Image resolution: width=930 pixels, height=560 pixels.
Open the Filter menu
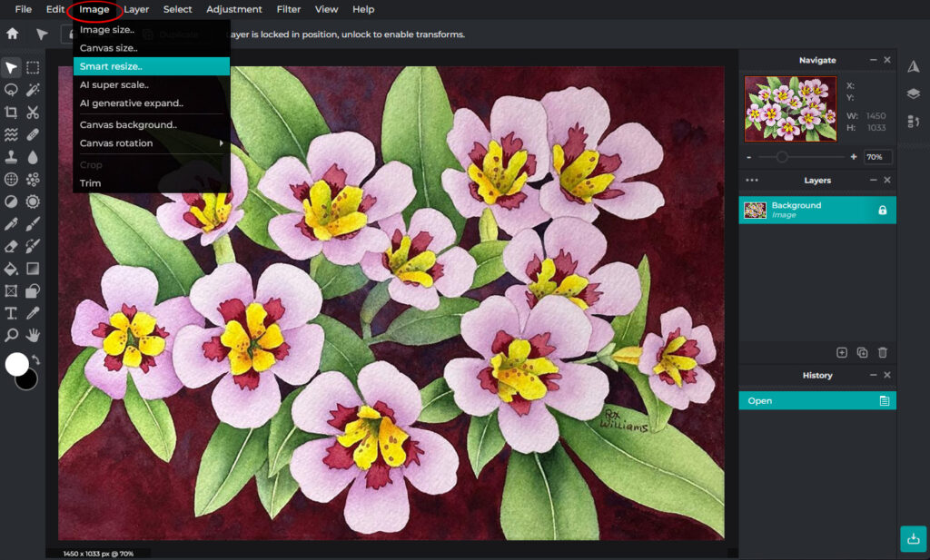(x=289, y=9)
